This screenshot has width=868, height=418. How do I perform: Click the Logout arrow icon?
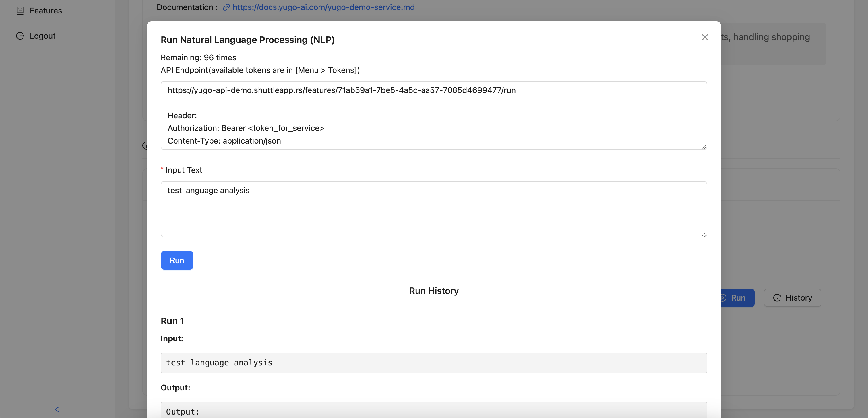(20, 36)
